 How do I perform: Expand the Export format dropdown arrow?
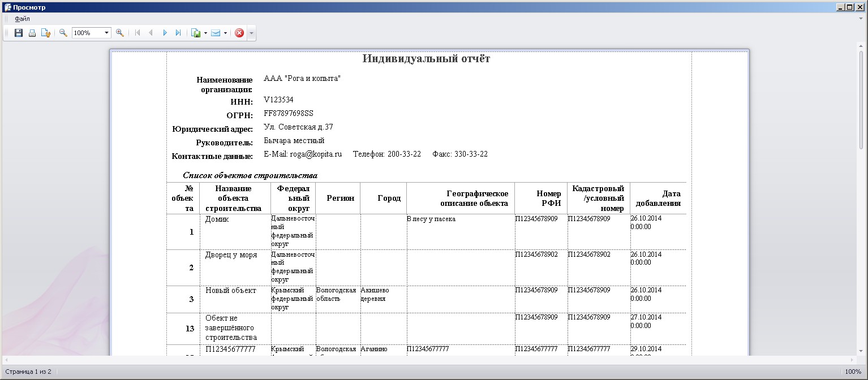205,33
